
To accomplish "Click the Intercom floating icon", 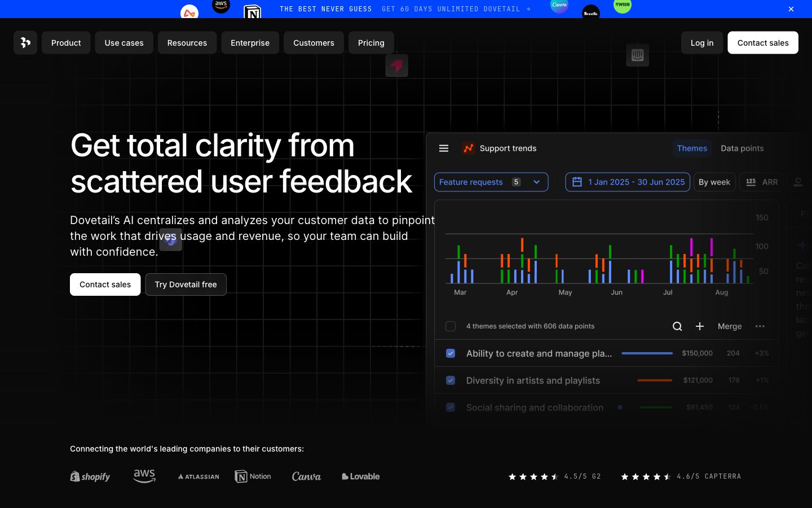I will pyautogui.click(x=638, y=55).
